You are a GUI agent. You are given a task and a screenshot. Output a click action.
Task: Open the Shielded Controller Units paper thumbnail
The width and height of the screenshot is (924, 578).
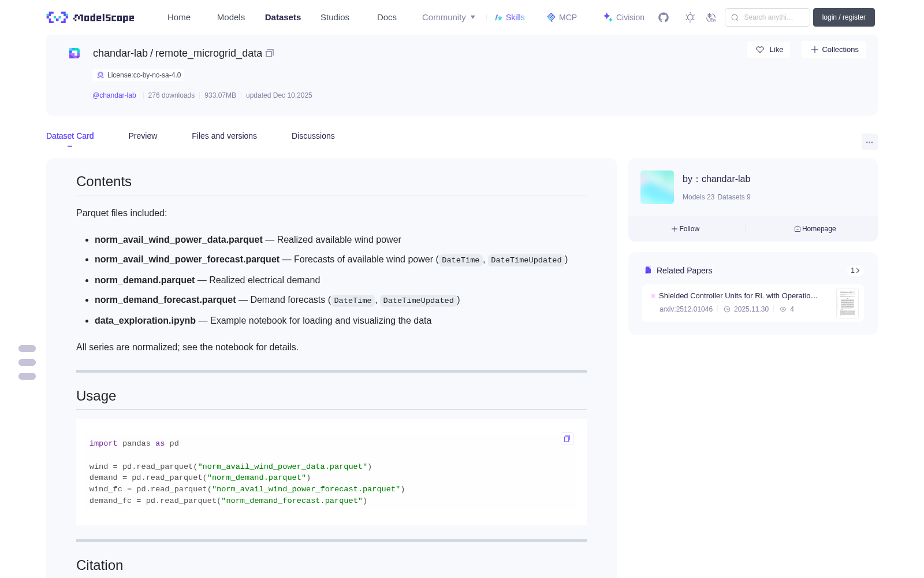[x=847, y=303]
